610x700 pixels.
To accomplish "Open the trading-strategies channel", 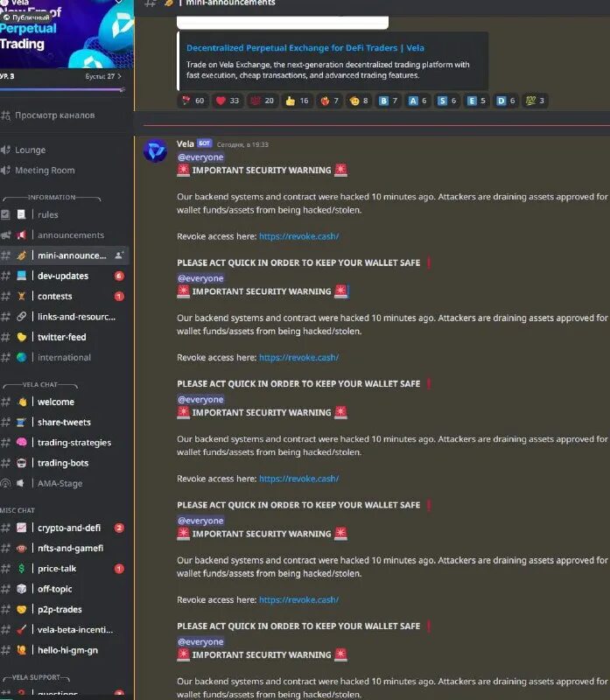I will pos(67,443).
